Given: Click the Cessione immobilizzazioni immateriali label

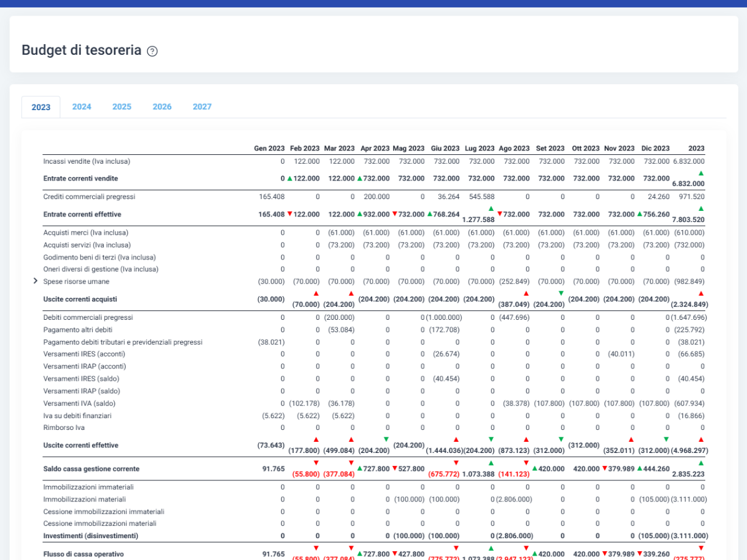Looking at the screenshot, I should coord(104,511).
